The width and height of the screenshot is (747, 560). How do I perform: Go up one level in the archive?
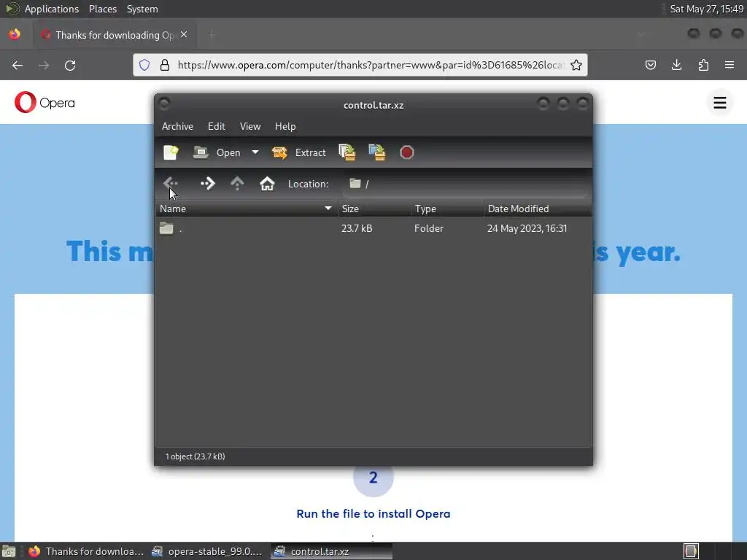237,183
